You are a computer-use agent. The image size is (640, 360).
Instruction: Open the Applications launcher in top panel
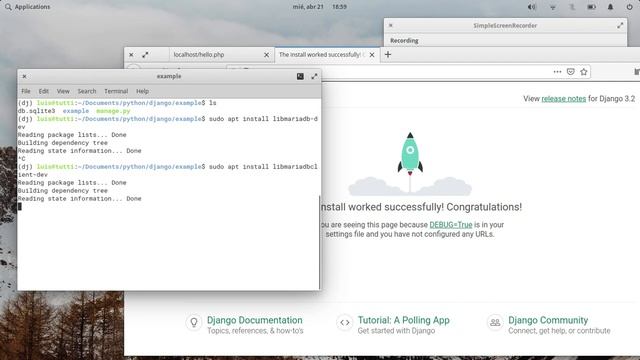click(x=28, y=7)
